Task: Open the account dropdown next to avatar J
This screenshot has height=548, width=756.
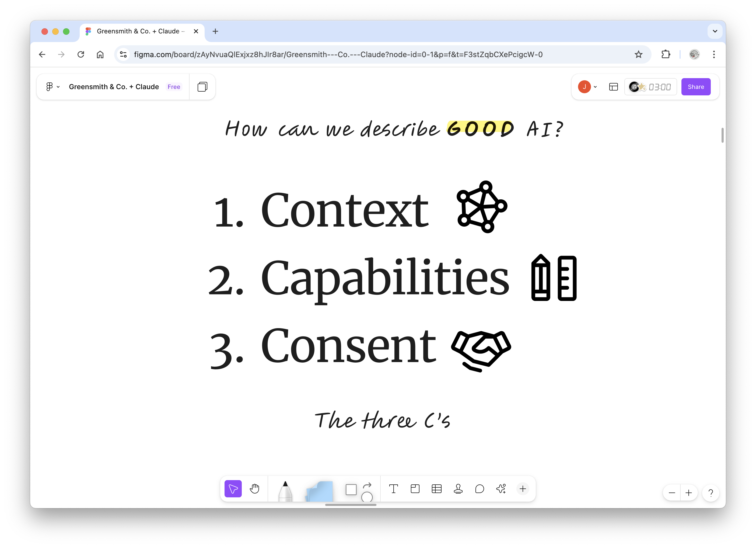Action: tap(595, 86)
